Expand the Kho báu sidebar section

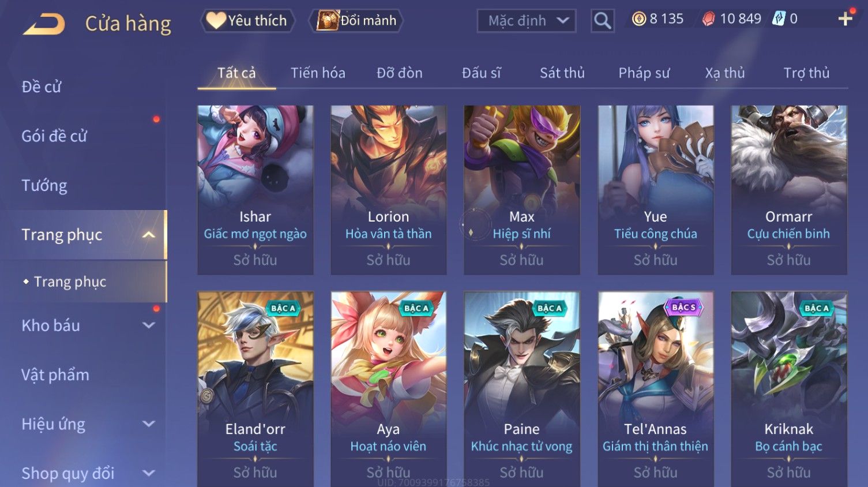point(149,325)
